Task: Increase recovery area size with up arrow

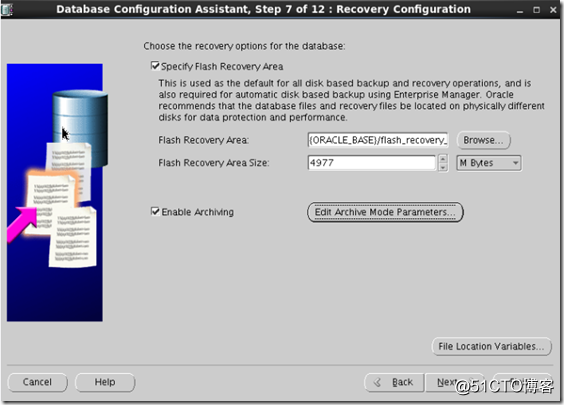Action: point(443,159)
